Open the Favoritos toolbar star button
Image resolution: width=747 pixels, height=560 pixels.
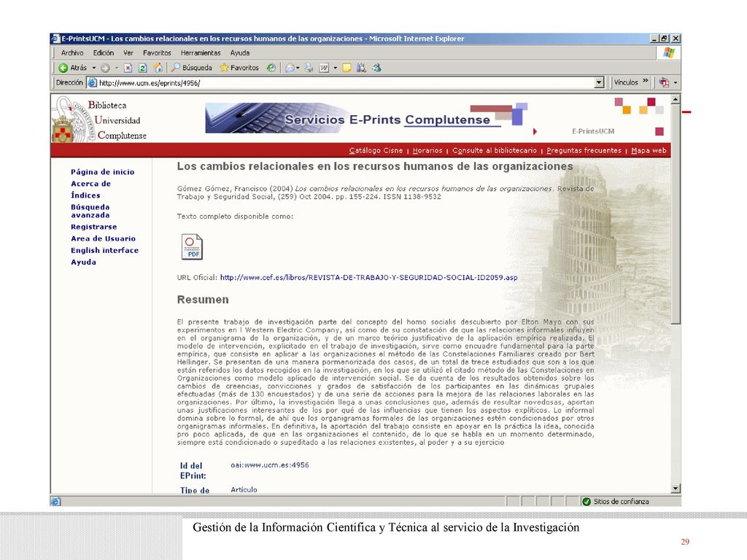click(x=239, y=68)
